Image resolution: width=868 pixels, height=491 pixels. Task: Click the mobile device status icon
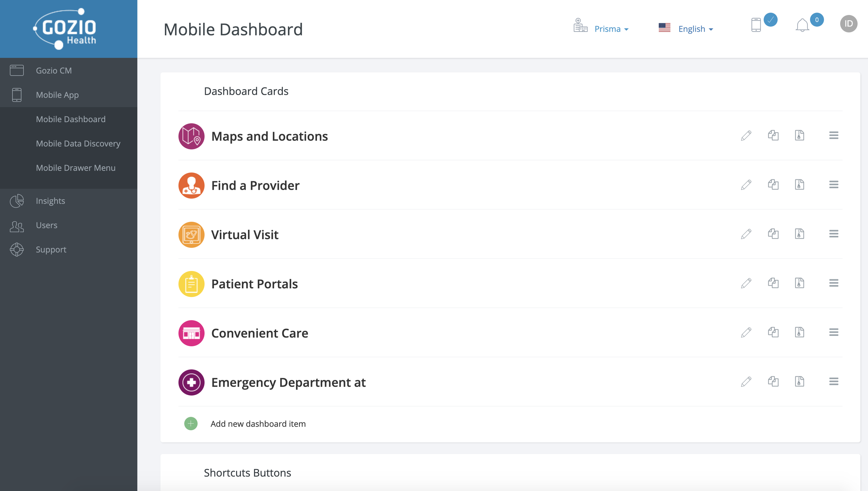click(756, 25)
